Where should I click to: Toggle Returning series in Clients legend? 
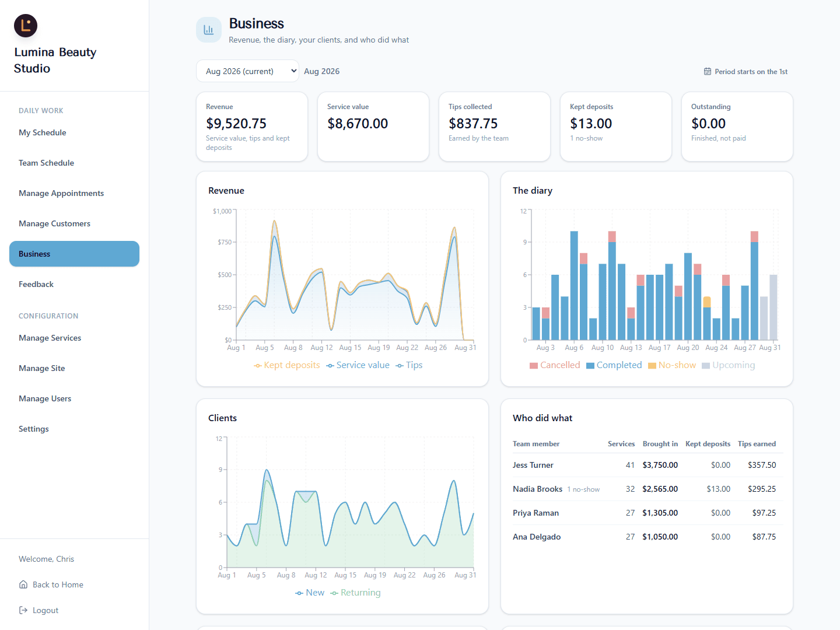355,593
